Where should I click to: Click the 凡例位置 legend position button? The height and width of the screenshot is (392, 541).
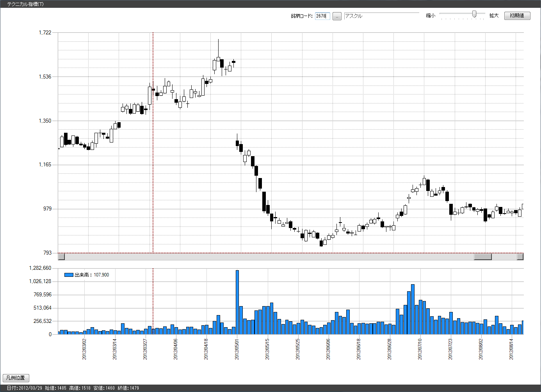pyautogui.click(x=16, y=378)
